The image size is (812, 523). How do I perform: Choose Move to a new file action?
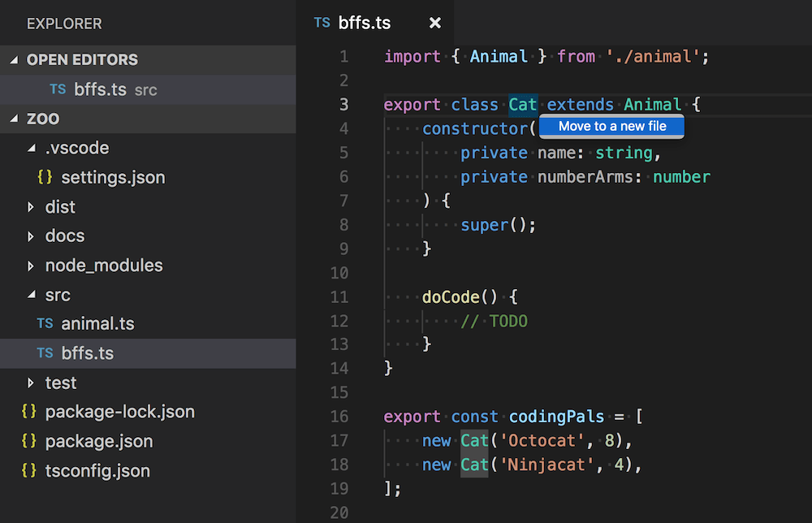pyautogui.click(x=611, y=126)
